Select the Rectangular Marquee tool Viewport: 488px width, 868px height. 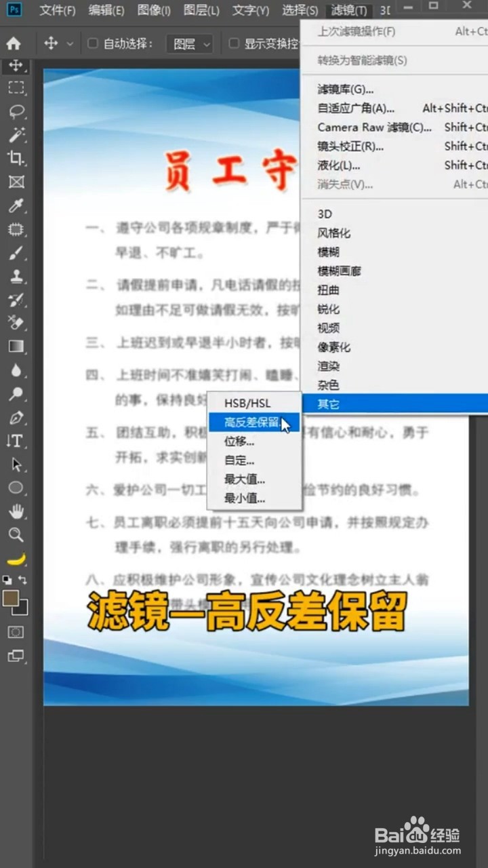pos(16,87)
